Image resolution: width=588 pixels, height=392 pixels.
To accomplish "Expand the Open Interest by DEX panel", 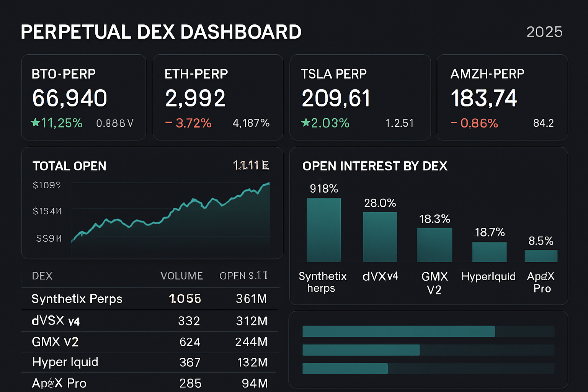I will 429,226.
